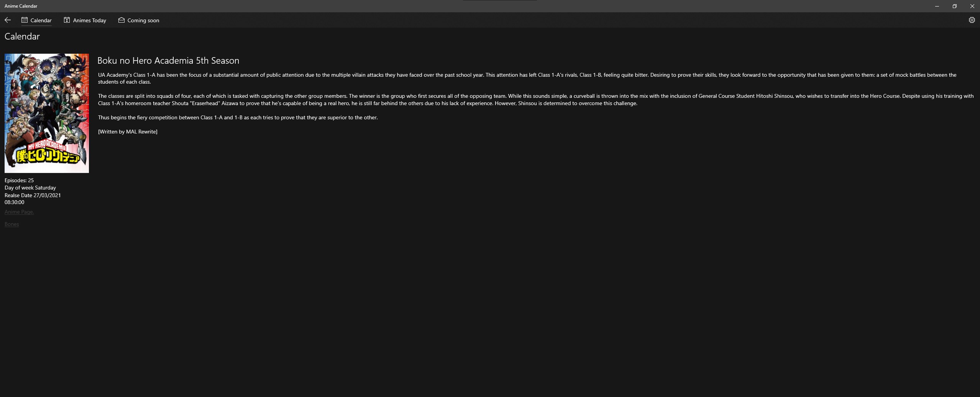Viewport: 980px width, 397px height.
Task: Go back using the back arrow
Action: coord(8,20)
